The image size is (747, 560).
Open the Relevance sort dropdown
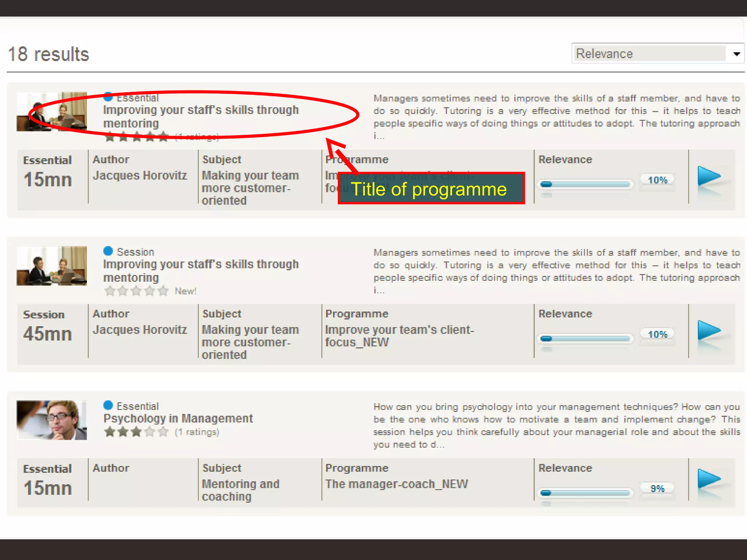[650, 54]
